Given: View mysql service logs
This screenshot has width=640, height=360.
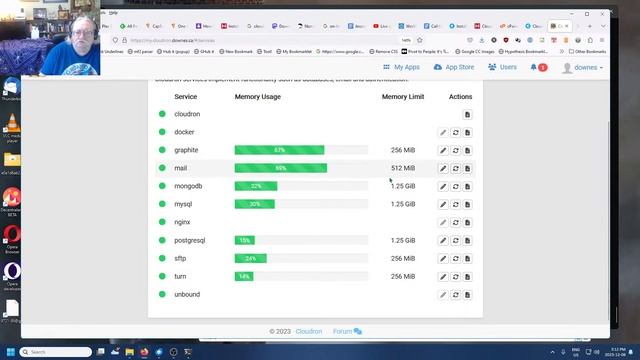Looking at the screenshot, I should (467, 204).
